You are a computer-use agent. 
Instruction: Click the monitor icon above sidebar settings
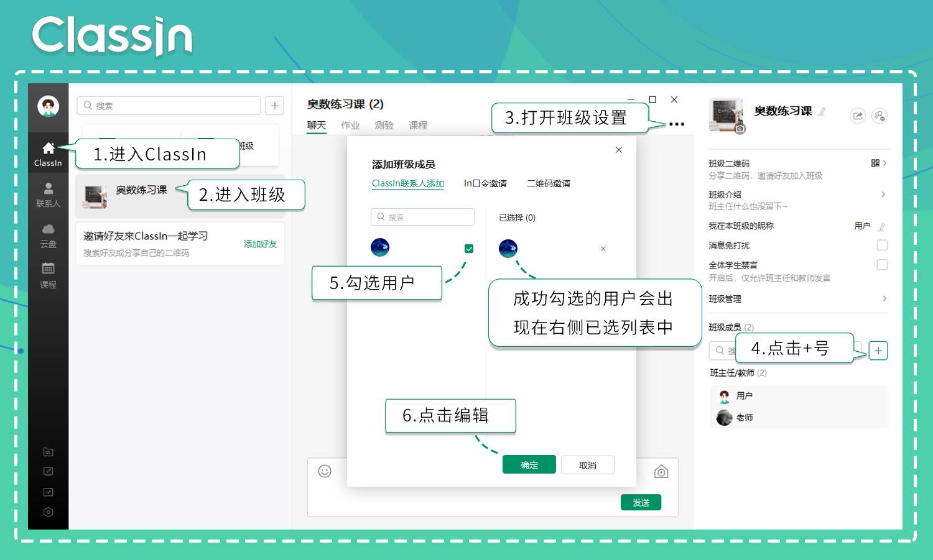[48, 492]
